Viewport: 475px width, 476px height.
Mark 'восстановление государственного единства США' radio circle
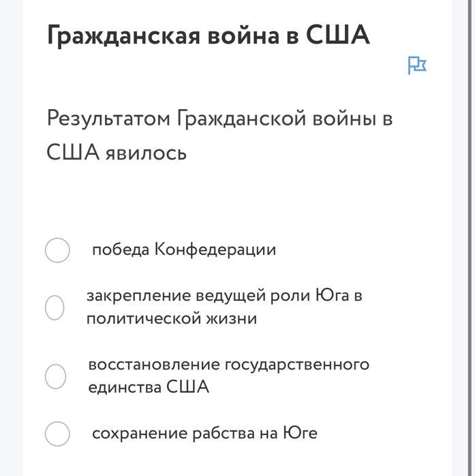(55, 376)
